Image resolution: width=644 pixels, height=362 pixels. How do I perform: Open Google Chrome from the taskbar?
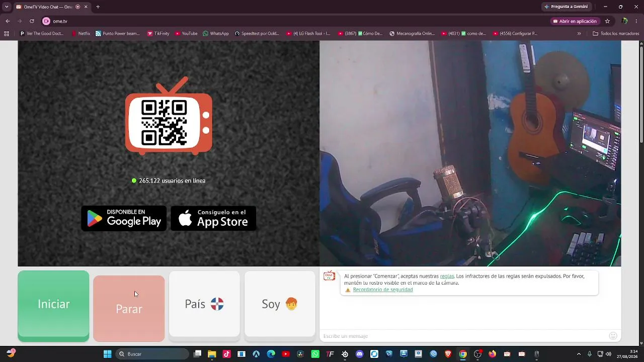[462, 354]
